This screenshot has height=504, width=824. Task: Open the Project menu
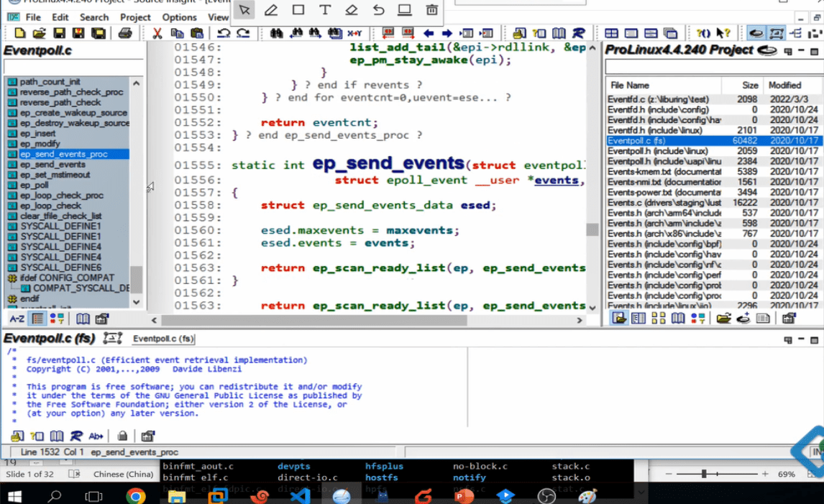pos(135,17)
